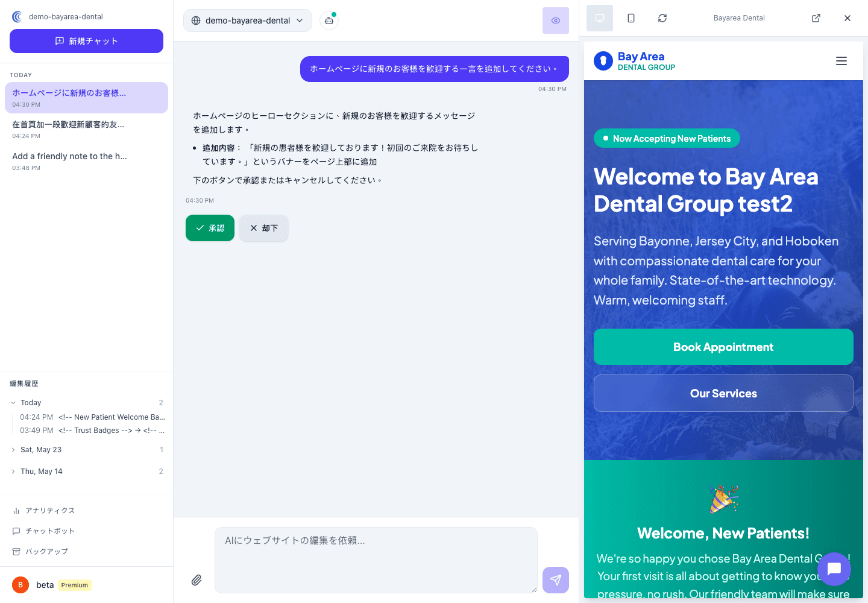Open preview in a new tab
This screenshot has width=868, height=603.
click(x=816, y=18)
